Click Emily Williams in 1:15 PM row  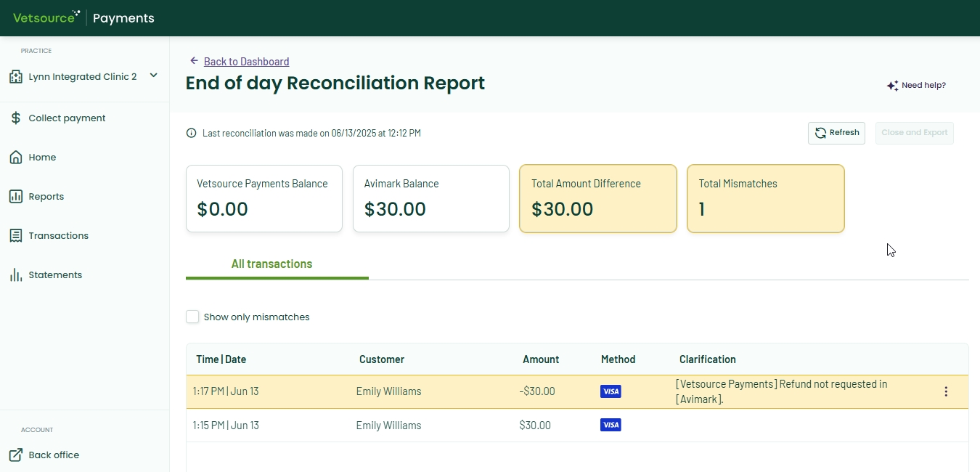coord(388,426)
